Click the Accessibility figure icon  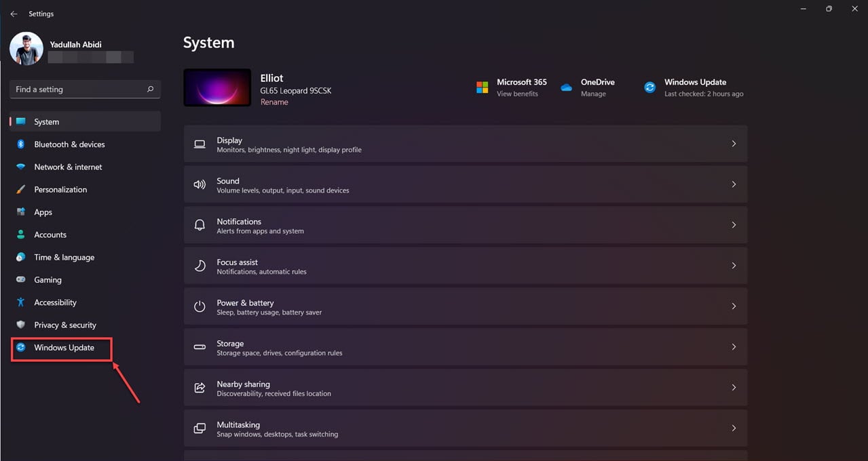click(x=21, y=302)
